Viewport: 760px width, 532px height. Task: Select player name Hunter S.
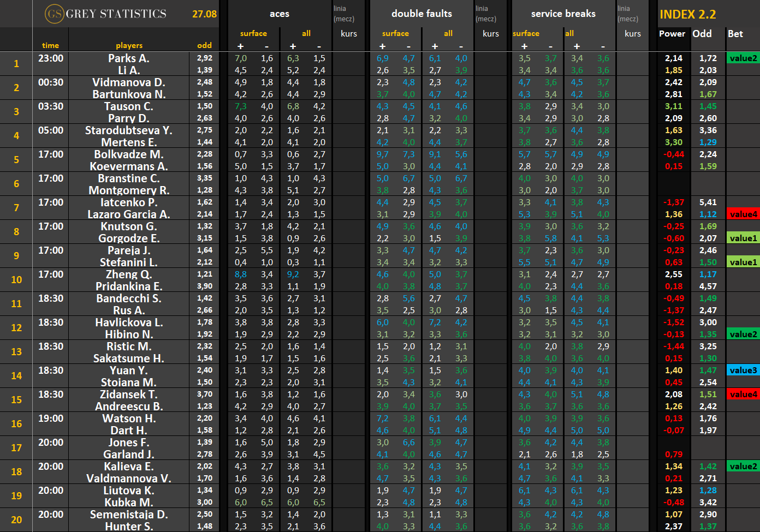pyautogui.click(x=129, y=527)
